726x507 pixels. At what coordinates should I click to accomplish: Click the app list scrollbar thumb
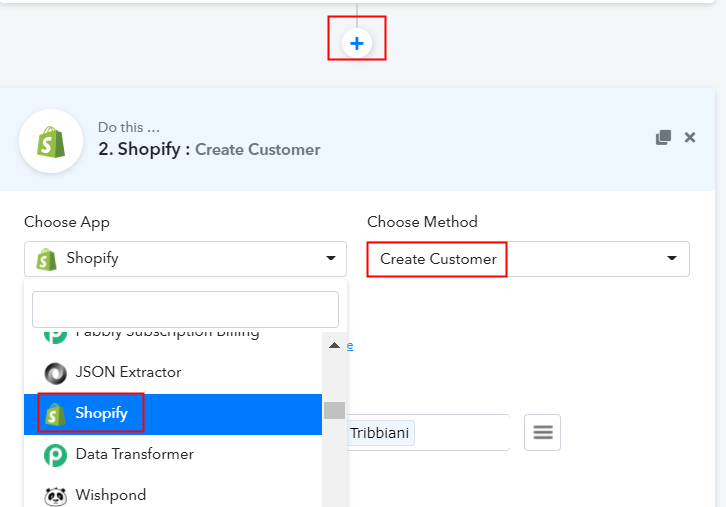(x=334, y=410)
